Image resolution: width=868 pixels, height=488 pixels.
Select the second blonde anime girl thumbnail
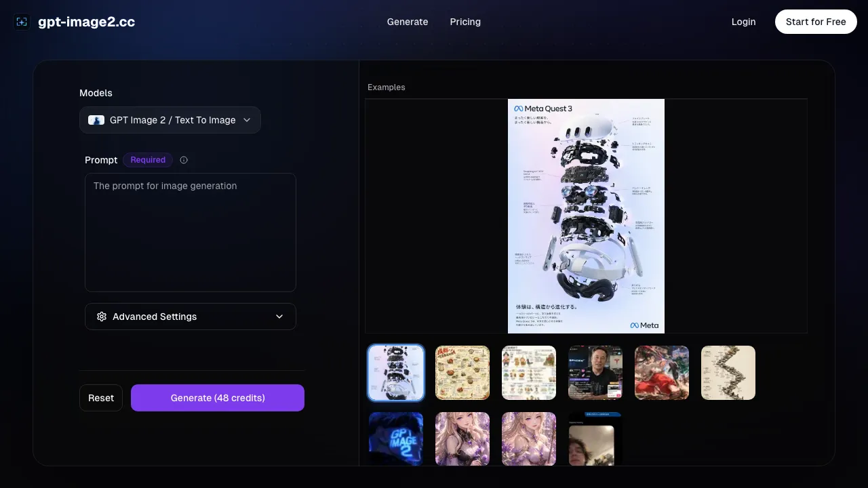coord(529,439)
